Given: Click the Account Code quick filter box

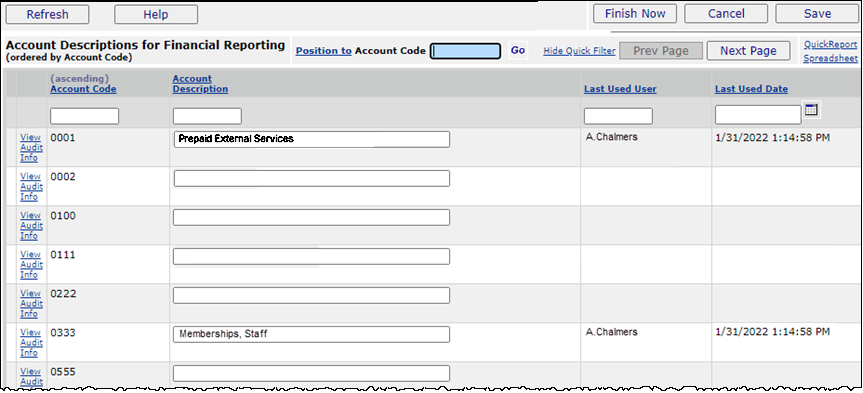Looking at the screenshot, I should tap(84, 116).
